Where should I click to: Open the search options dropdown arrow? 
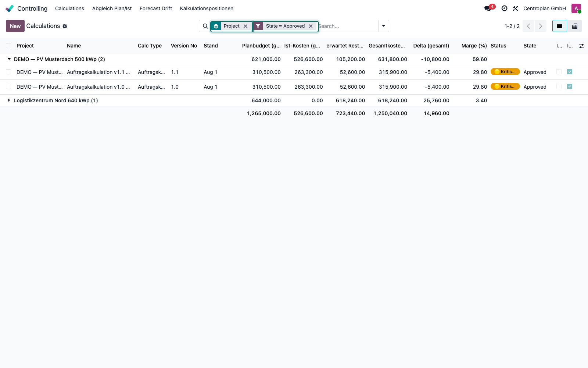pos(383,26)
